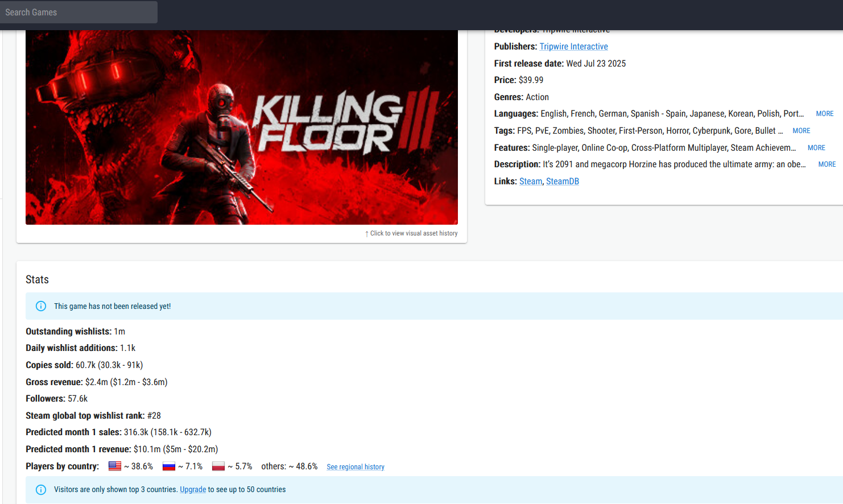Select 'This game has not been released yet!' text
Image resolution: width=843 pixels, height=504 pixels.
(112, 306)
